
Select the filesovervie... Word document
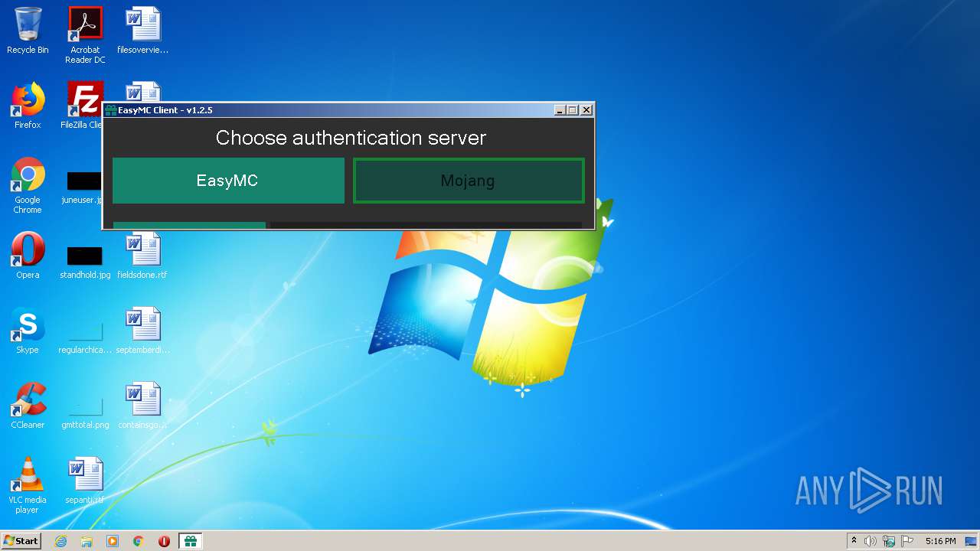pos(142,31)
